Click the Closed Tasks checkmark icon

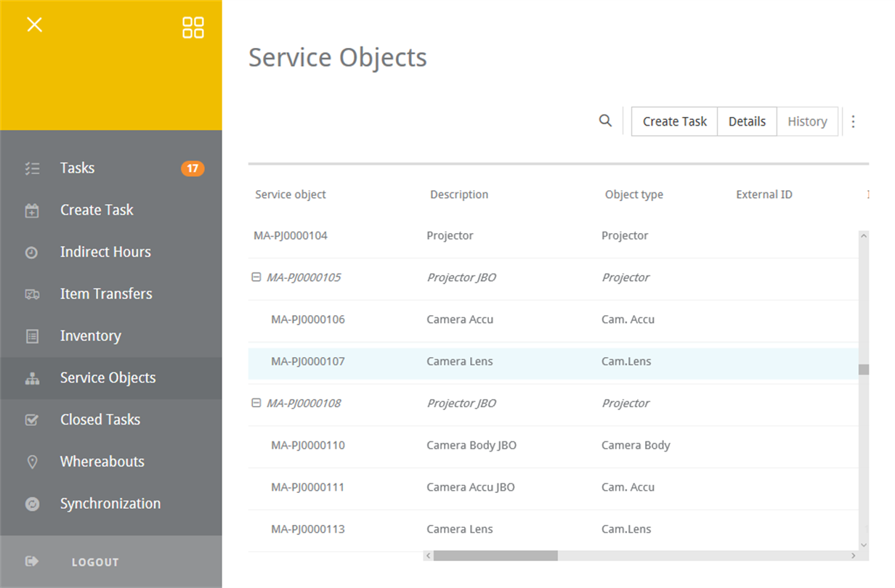[x=32, y=420]
